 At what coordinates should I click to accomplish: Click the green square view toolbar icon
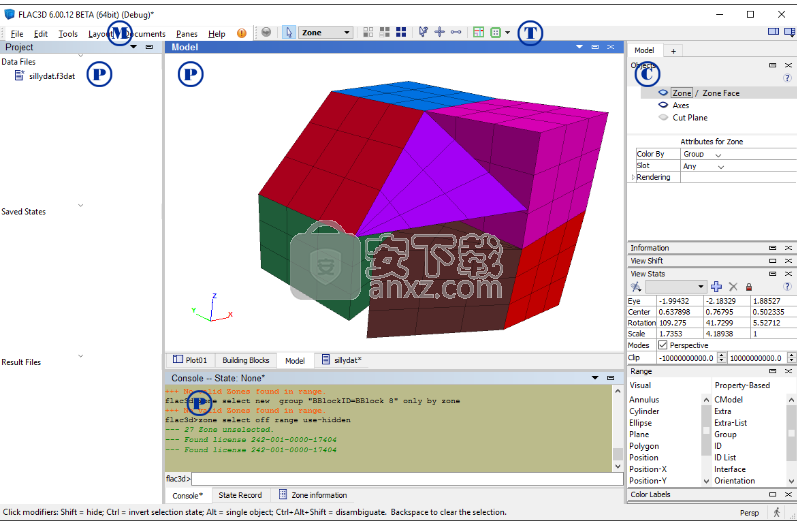click(x=495, y=33)
